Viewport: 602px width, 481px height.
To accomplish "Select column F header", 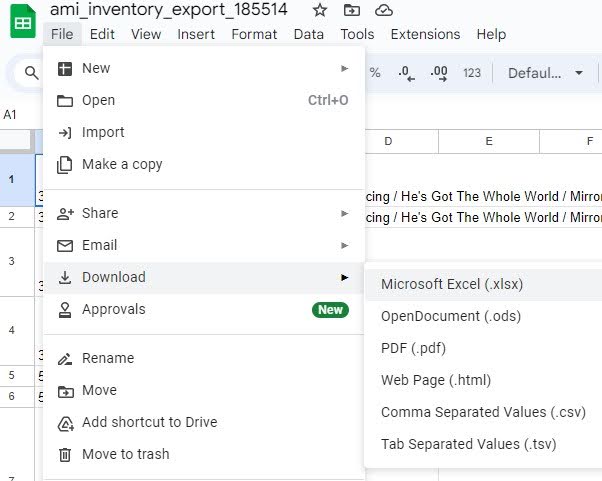I will coord(571,141).
